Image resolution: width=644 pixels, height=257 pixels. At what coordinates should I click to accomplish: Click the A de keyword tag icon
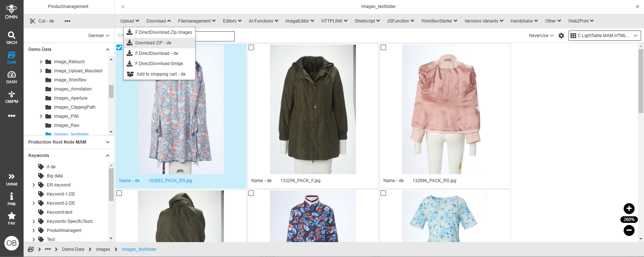coord(41,167)
